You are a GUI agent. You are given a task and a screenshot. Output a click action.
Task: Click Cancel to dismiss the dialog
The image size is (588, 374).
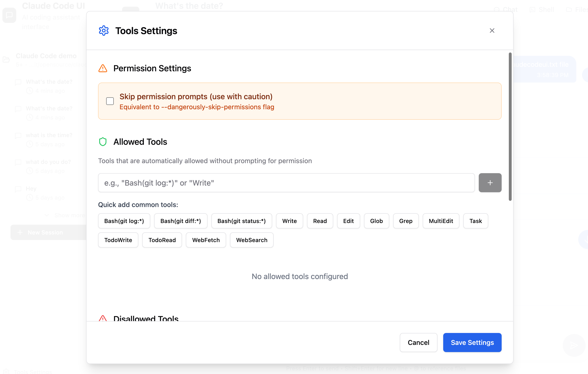418,342
